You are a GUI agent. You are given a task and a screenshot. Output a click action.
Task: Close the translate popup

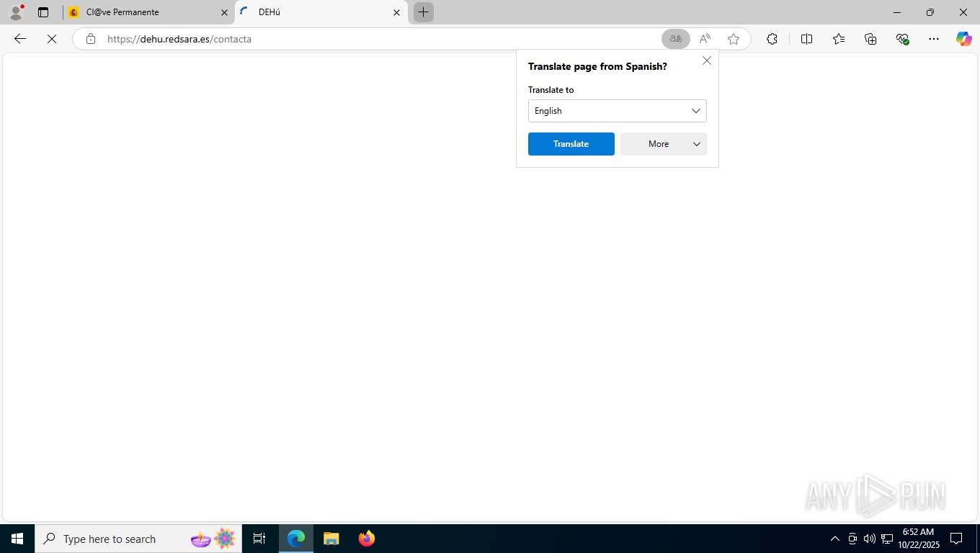pos(707,60)
